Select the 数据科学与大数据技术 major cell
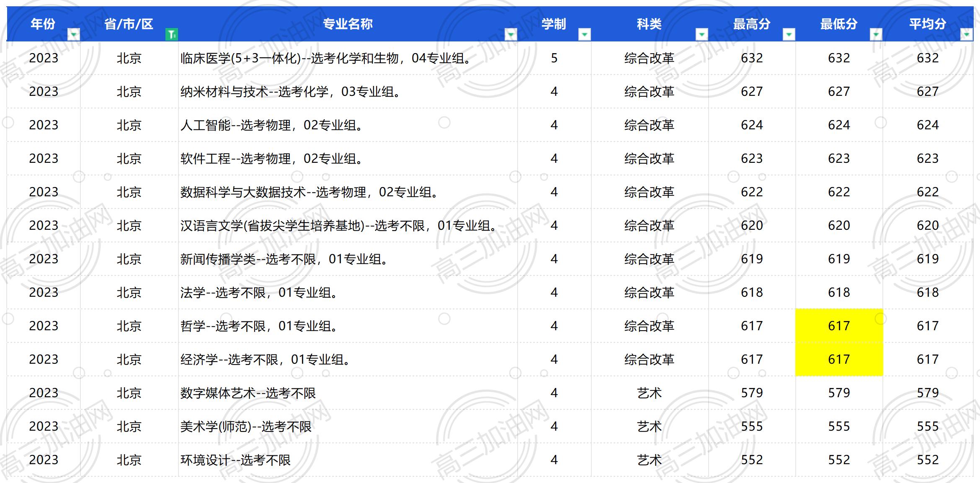980x483 pixels. tap(348, 192)
